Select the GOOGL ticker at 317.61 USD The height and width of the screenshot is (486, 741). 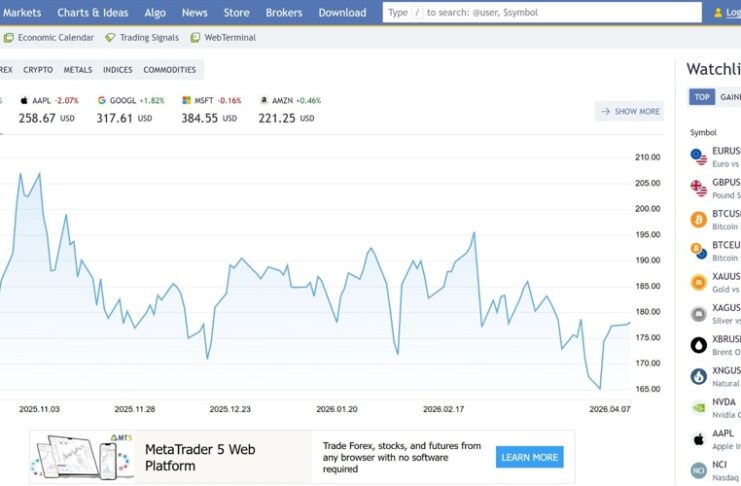point(131,110)
